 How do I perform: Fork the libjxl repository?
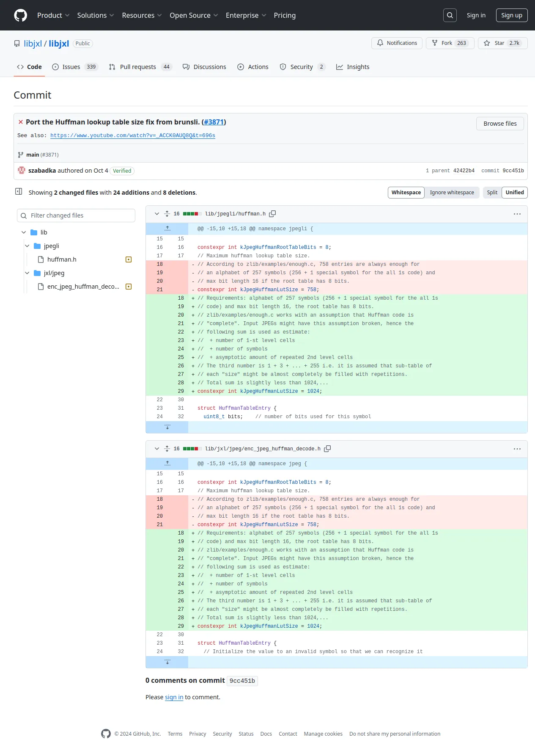[x=450, y=43]
